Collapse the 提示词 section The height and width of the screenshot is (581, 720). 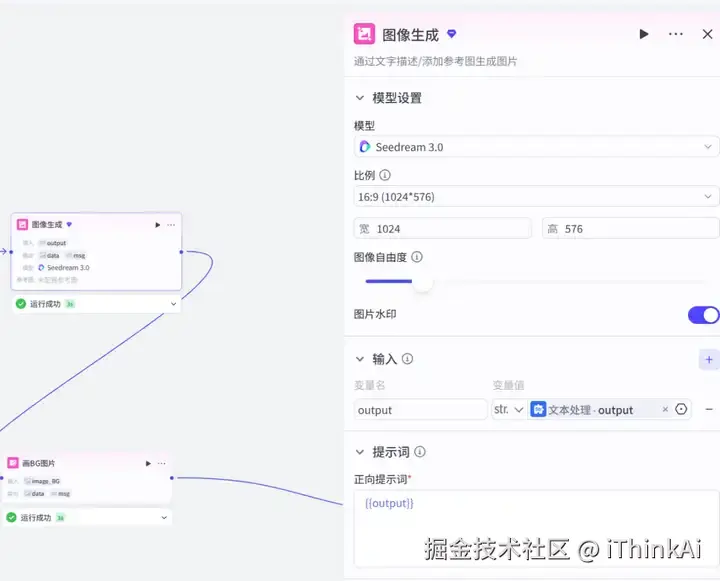pyautogui.click(x=360, y=452)
